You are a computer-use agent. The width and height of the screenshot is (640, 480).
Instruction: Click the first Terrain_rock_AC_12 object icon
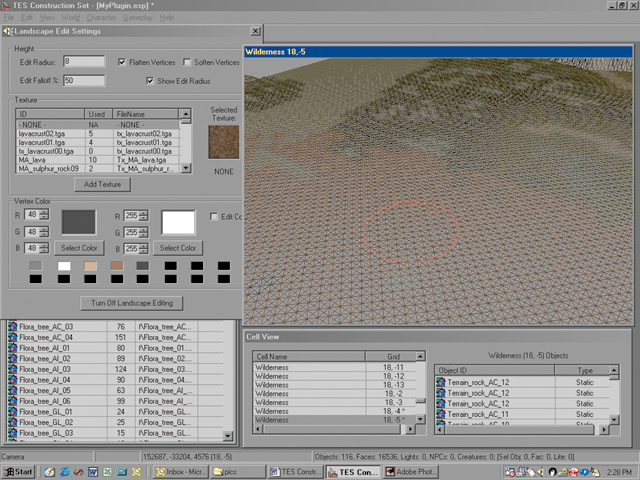(x=441, y=381)
